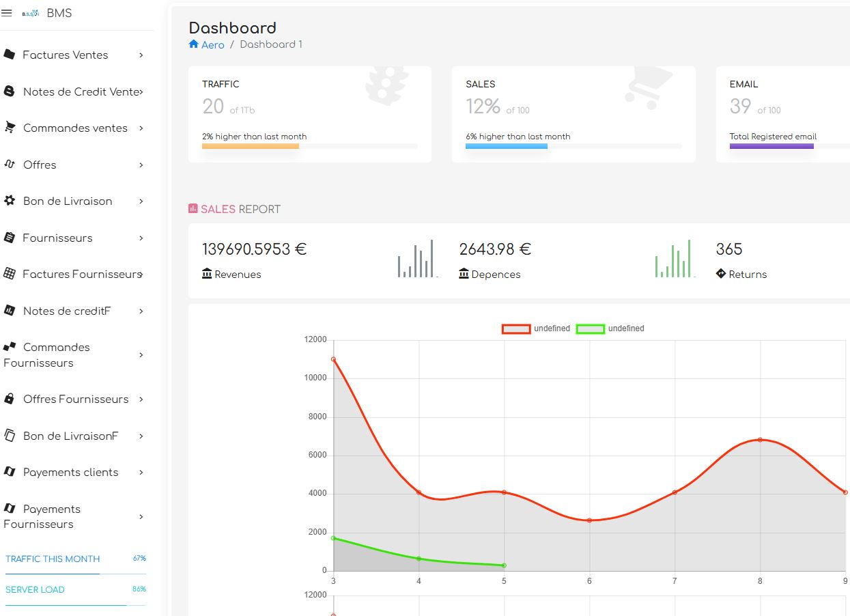Open the Aero breadcrumb link

(x=212, y=44)
